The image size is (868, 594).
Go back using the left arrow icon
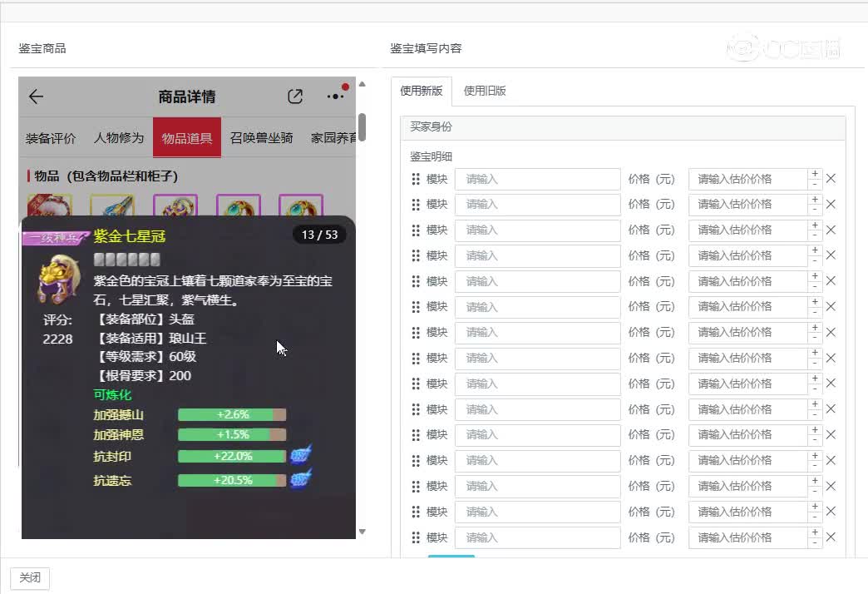click(x=36, y=97)
